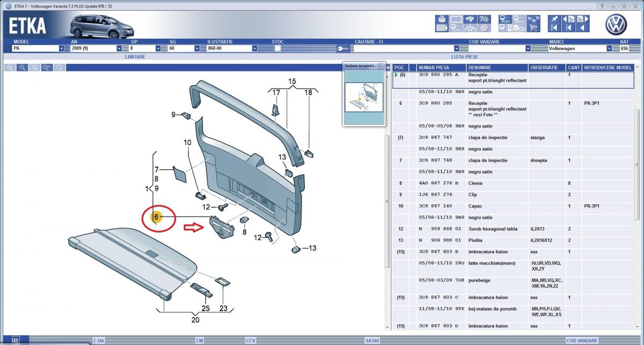Screen dimensions: 644x345
Task: Go to next illustration page icon
Action: [583, 19]
